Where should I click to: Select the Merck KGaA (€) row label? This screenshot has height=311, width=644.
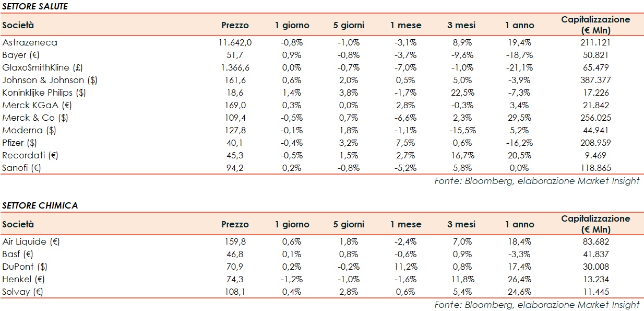pos(37,105)
